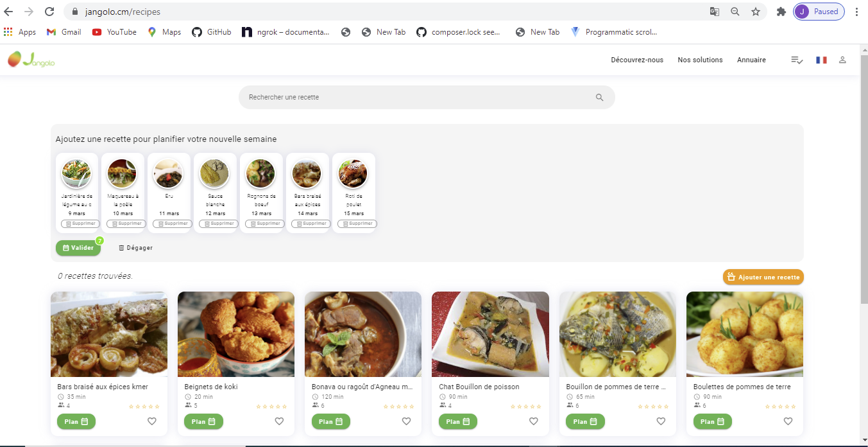Open Bars braisé aux épices kmer thumbnail

109,334
